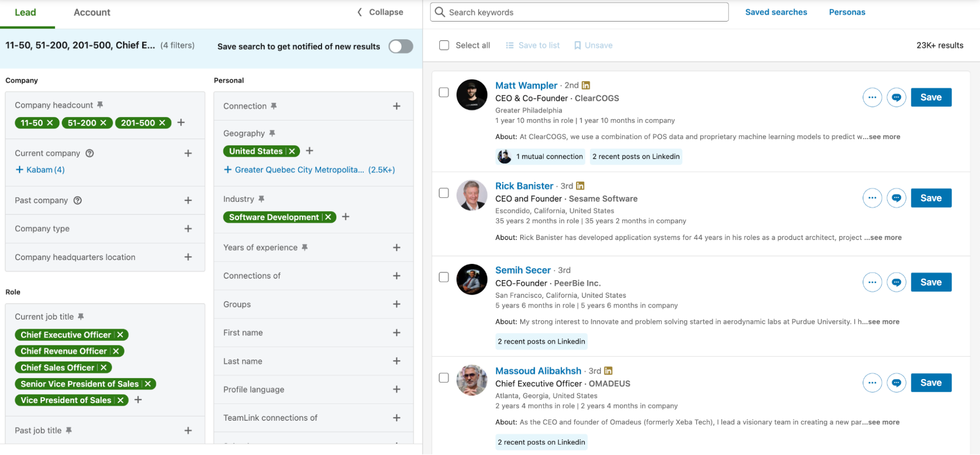Screen dimensions: 980x455
Task: Open Rick Banister's profile photo
Action: (472, 195)
